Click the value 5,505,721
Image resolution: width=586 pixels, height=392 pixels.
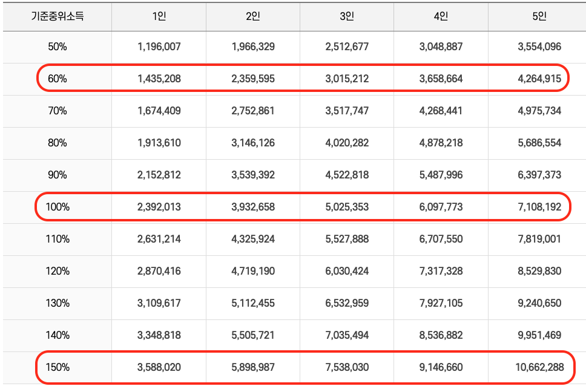253,335
